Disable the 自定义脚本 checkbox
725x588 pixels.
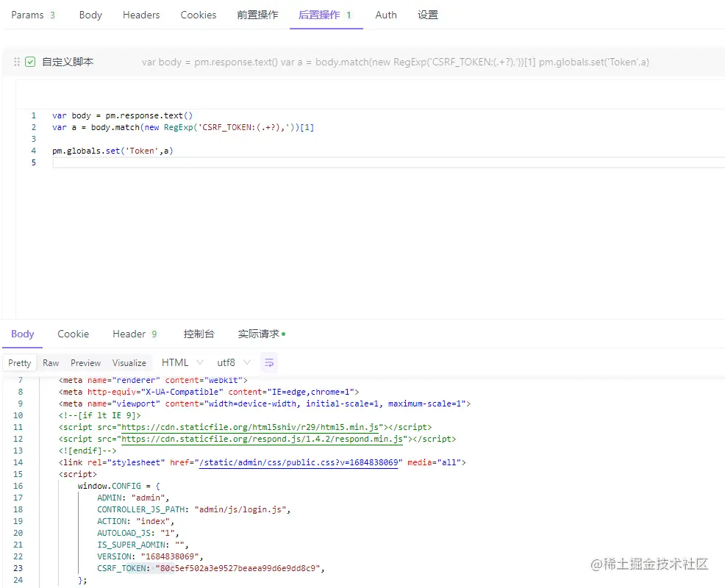tap(30, 62)
